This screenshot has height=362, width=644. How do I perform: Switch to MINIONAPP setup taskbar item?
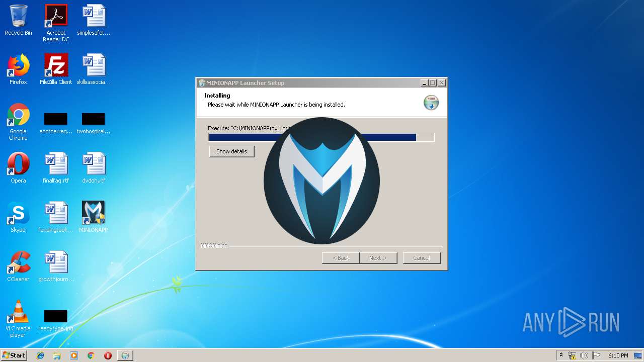125,355
